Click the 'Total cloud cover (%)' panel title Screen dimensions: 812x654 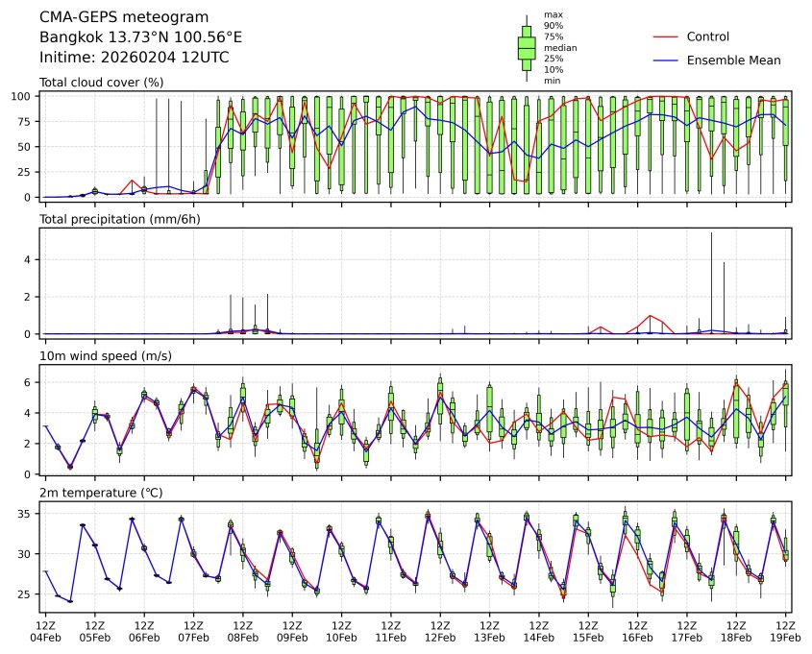[x=102, y=83]
